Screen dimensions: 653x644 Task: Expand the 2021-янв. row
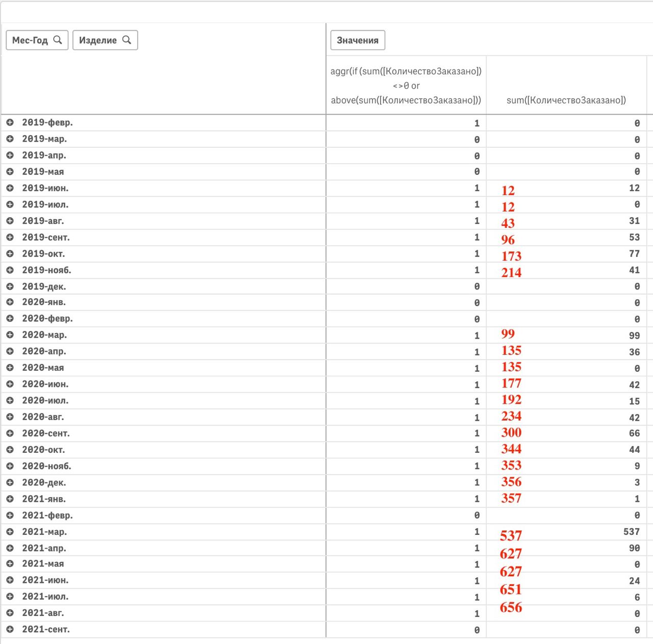pyautogui.click(x=10, y=499)
